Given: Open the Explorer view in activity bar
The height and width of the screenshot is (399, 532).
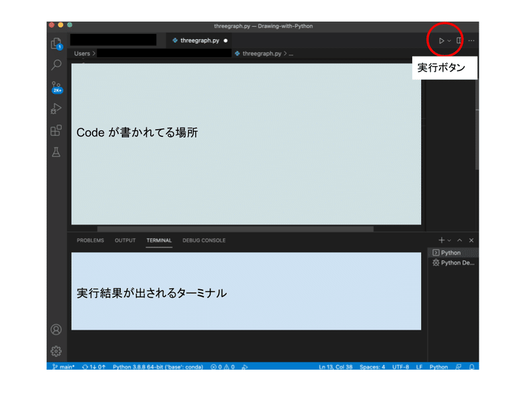Looking at the screenshot, I should click(57, 43).
